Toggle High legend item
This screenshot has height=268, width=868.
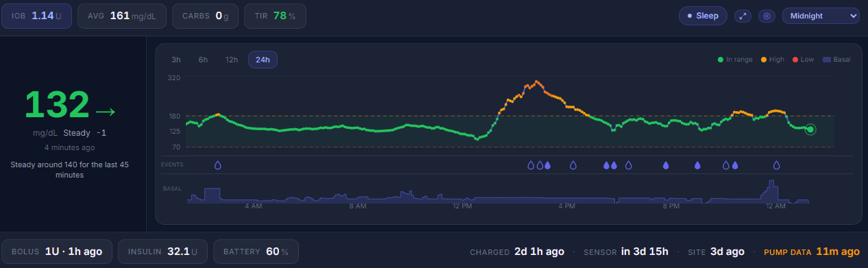tap(772, 60)
